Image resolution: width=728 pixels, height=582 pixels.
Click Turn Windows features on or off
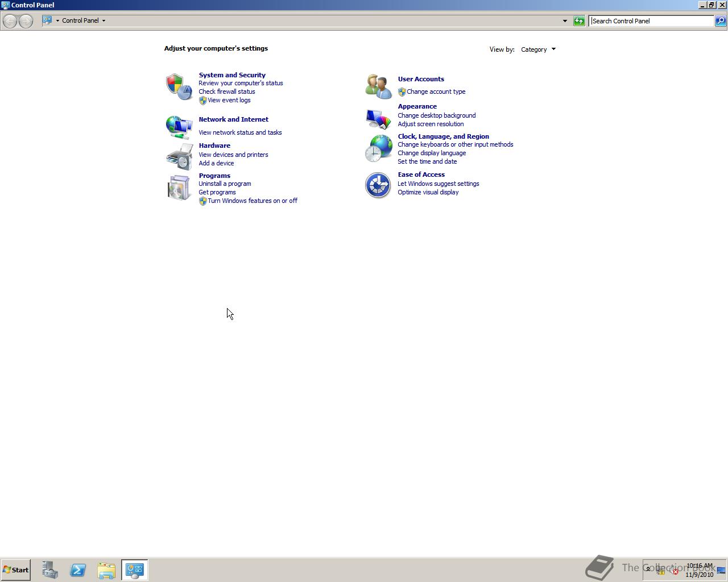tap(253, 201)
